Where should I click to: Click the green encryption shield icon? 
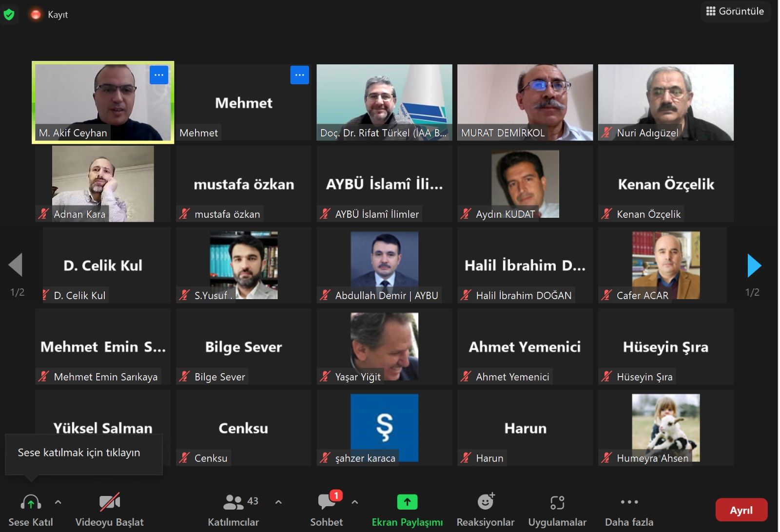(9, 15)
